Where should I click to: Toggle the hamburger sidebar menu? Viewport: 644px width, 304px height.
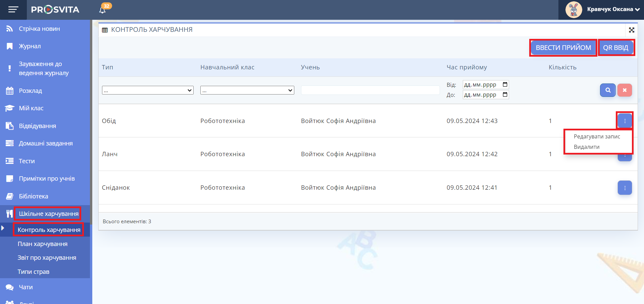(13, 10)
